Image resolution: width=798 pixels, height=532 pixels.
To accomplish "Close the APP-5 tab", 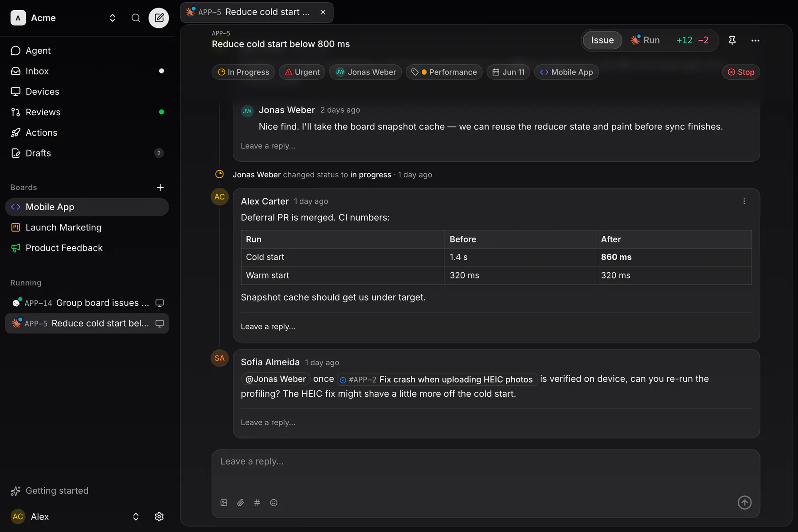I will point(323,12).
